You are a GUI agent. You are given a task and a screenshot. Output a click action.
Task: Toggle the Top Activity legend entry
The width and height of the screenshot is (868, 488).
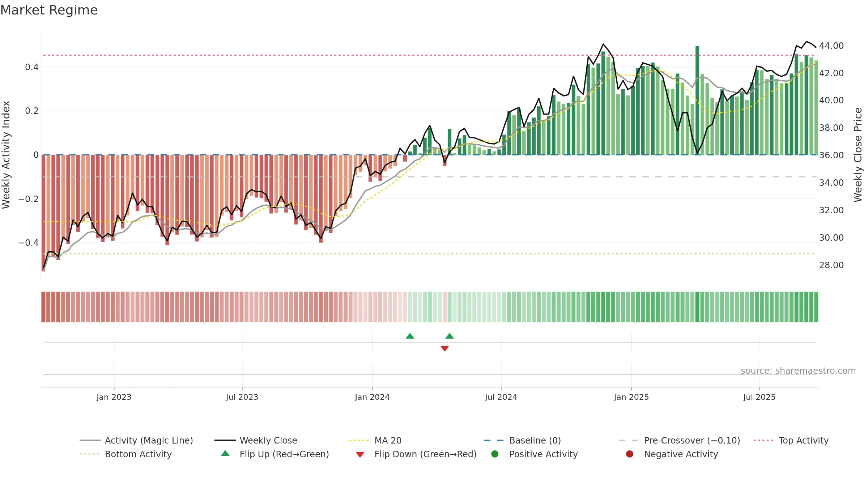tap(791, 440)
